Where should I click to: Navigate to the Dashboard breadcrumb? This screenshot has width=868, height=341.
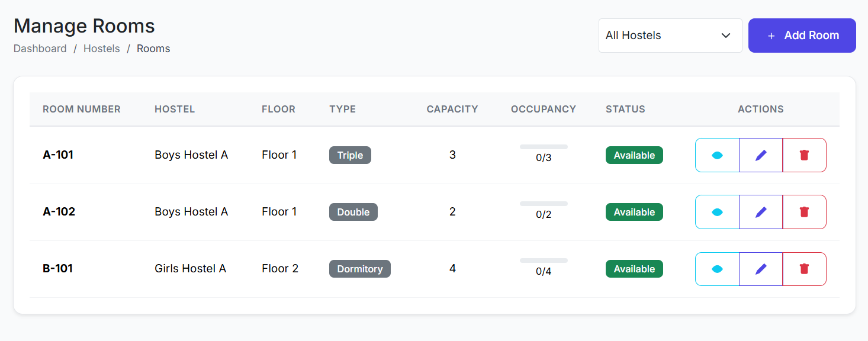click(40, 48)
